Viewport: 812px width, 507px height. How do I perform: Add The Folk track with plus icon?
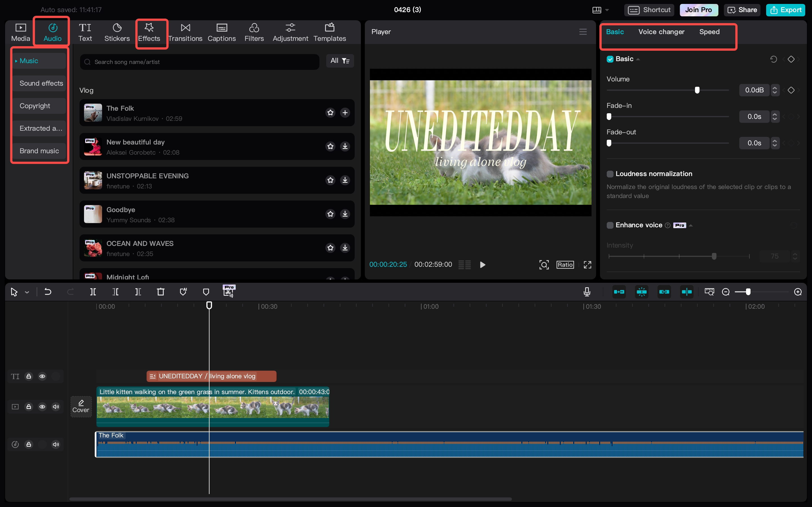[345, 113]
